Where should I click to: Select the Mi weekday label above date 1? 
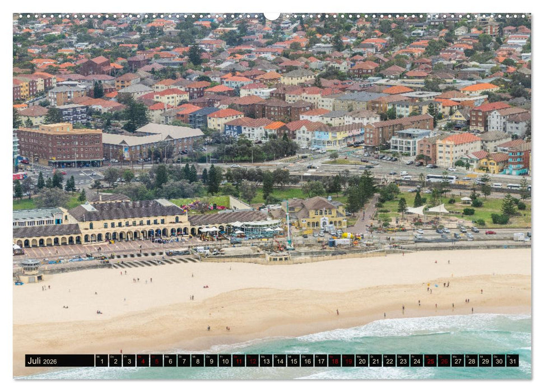click(x=100, y=358)
